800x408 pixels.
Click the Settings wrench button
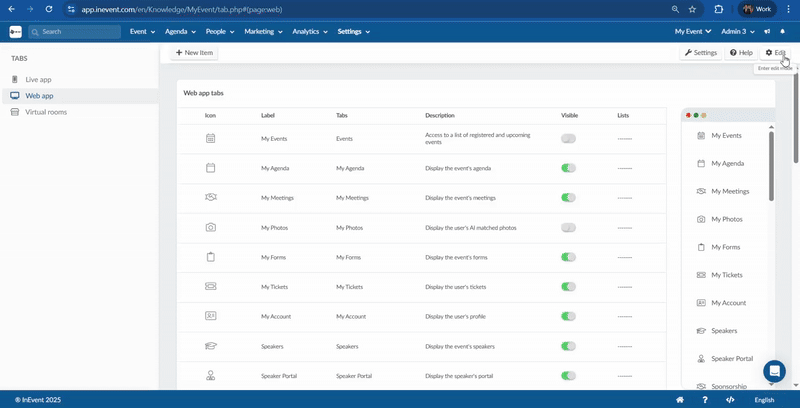click(x=701, y=53)
